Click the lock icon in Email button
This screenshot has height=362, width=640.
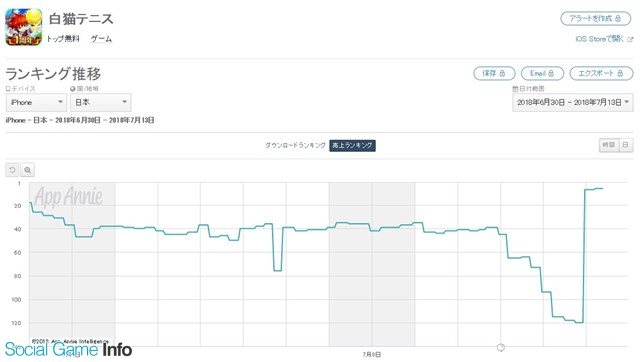click(x=551, y=73)
